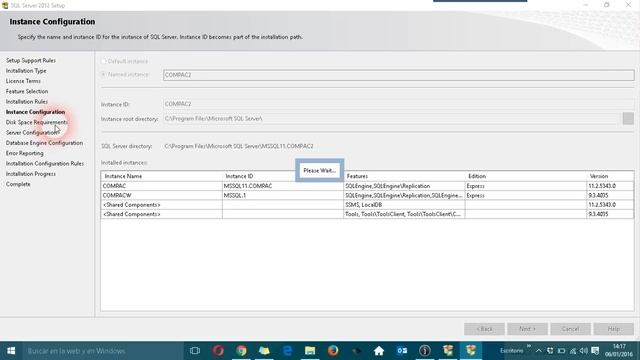This screenshot has width=640, height=360.
Task: Click the Disk Space Requirements step
Action: click(x=37, y=122)
